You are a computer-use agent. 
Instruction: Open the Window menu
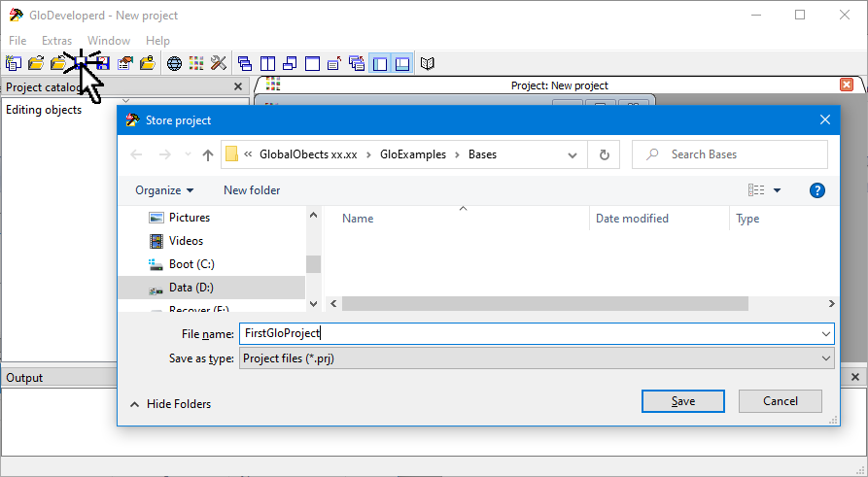tap(109, 41)
